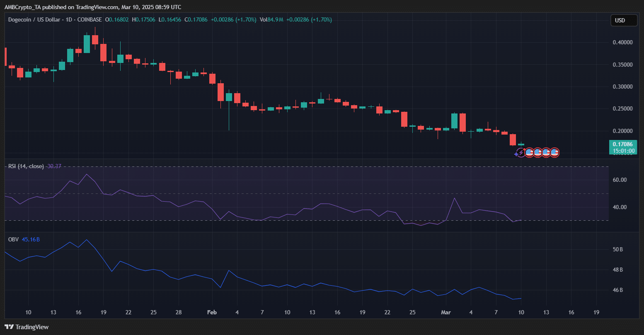
Task: Click the TradingView logo at bottom left
Action: coord(27,327)
